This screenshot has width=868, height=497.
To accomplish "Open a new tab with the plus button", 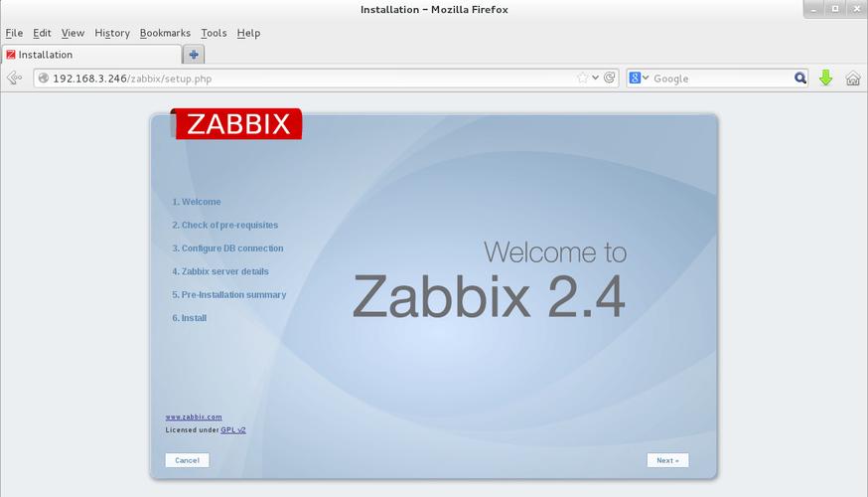I will tap(194, 55).
